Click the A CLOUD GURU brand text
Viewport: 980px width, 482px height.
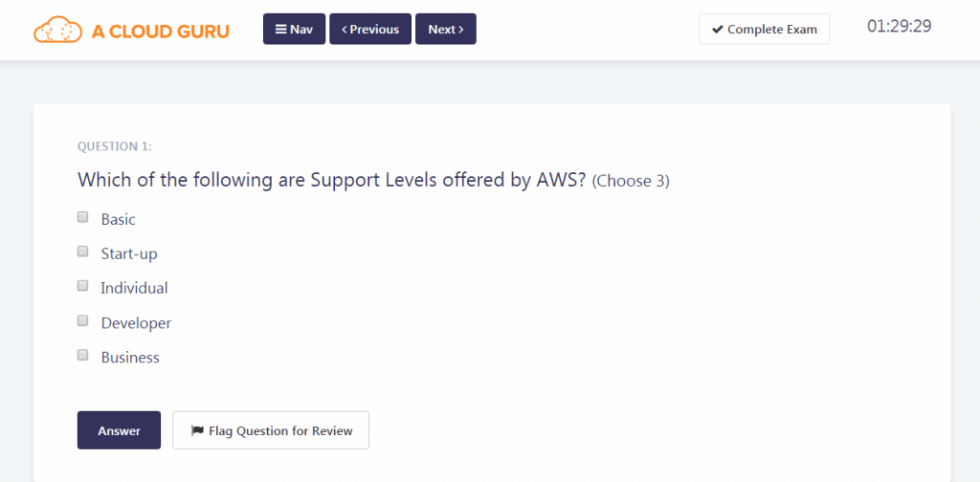161,32
